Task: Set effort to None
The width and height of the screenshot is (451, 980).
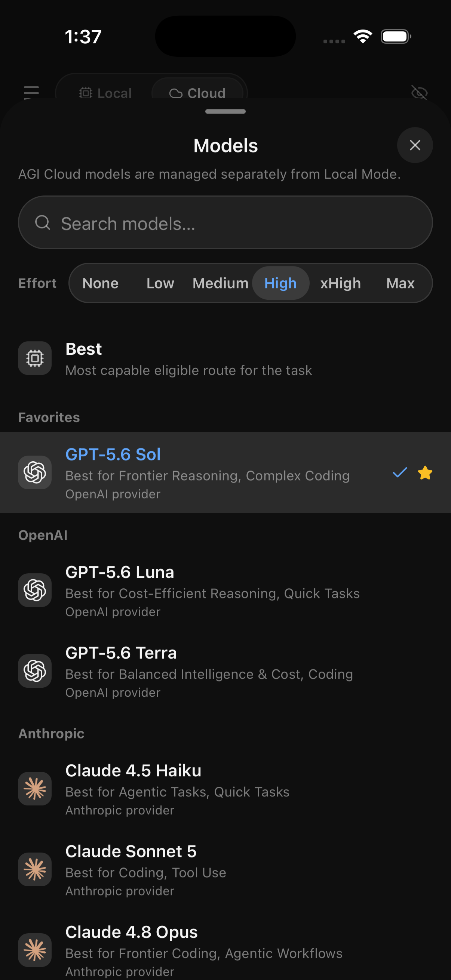Action: coord(101,283)
